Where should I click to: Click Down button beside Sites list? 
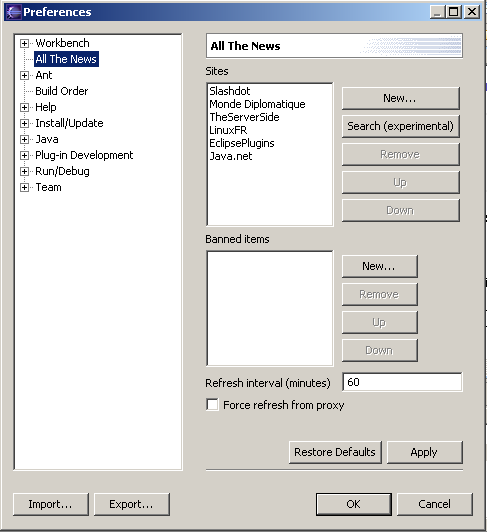pyautogui.click(x=401, y=210)
